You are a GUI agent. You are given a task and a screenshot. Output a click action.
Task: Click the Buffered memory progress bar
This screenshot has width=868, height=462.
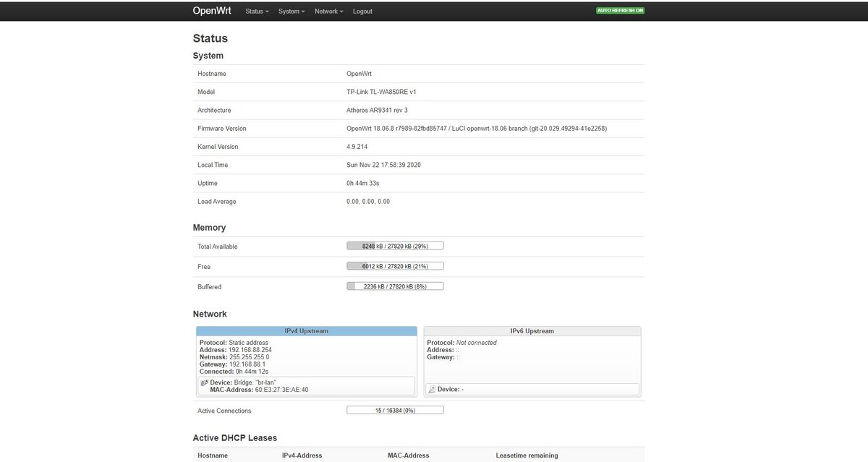(x=395, y=286)
